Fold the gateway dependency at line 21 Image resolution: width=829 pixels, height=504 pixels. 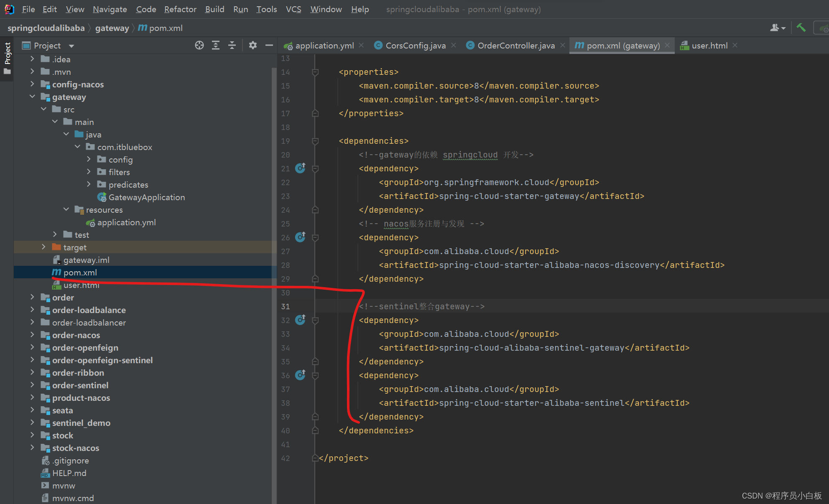(315, 168)
